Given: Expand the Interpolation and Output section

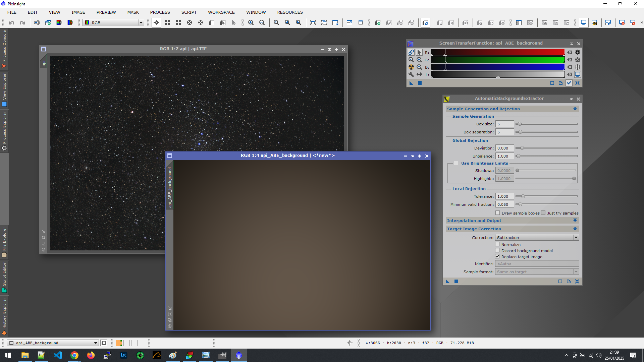Looking at the screenshot, I should tap(575, 221).
